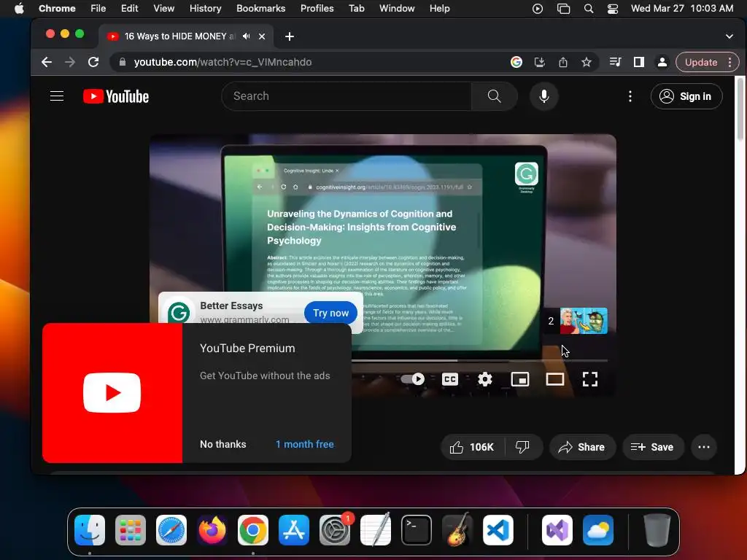The width and height of the screenshot is (747, 560).
Task: Switch to miniplayer mode
Action: coord(519,379)
